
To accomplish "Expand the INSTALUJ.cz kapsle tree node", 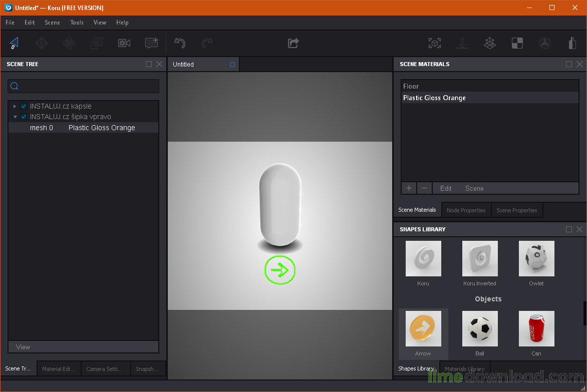I will pos(15,106).
